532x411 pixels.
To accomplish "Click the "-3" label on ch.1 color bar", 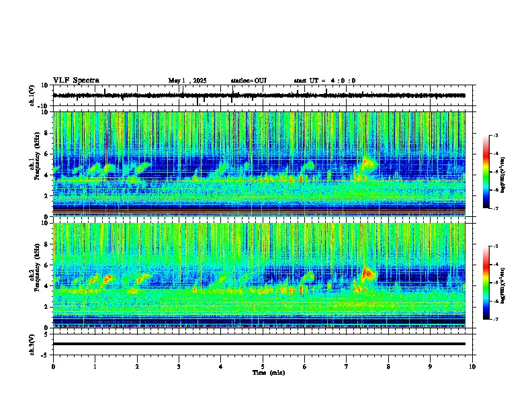I will [495, 135].
